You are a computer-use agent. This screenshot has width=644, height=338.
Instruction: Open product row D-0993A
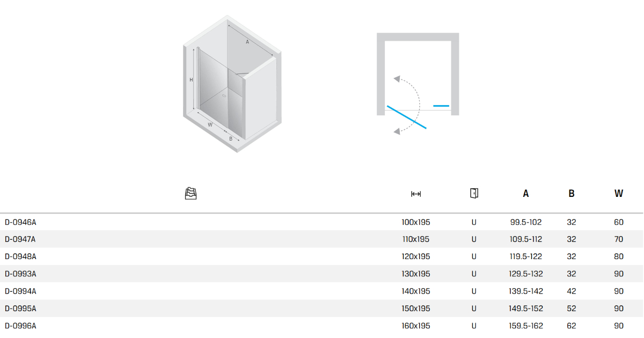[x=20, y=274]
